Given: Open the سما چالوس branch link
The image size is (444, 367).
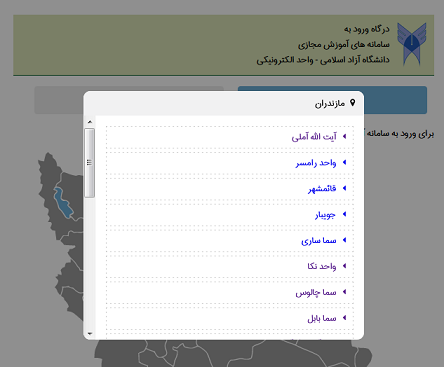Looking at the screenshot, I should 316,292.
